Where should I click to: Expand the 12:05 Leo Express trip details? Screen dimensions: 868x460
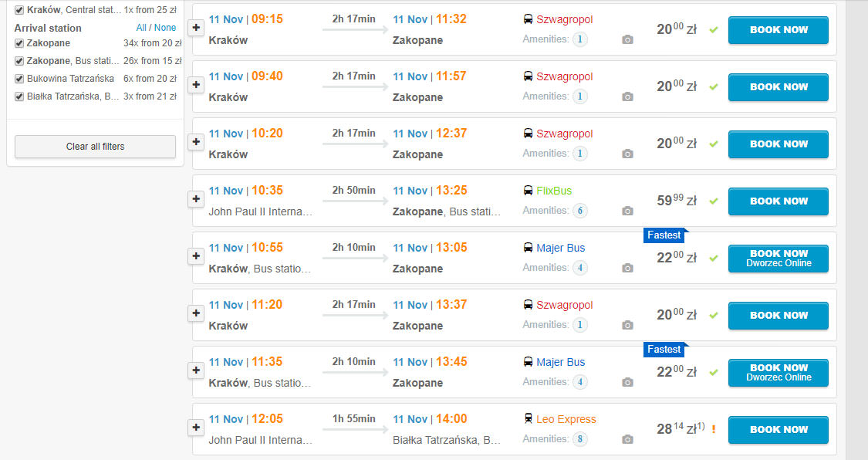tap(196, 428)
